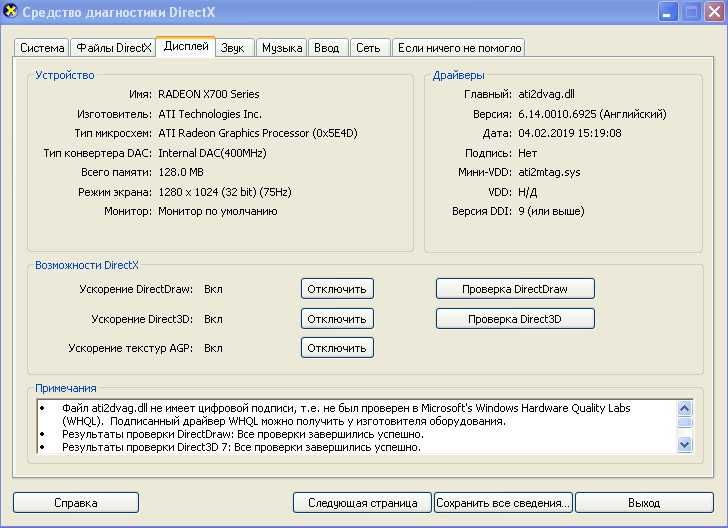Click the Монитор по умолчанию value
728x528 pixels.
(x=218, y=211)
